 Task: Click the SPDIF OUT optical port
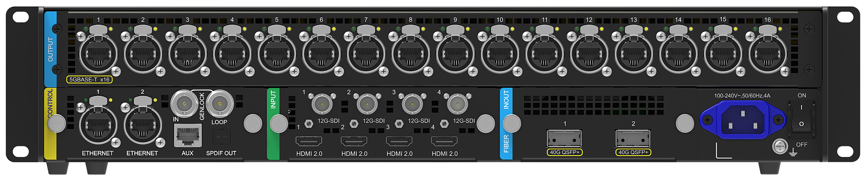pos(221,137)
